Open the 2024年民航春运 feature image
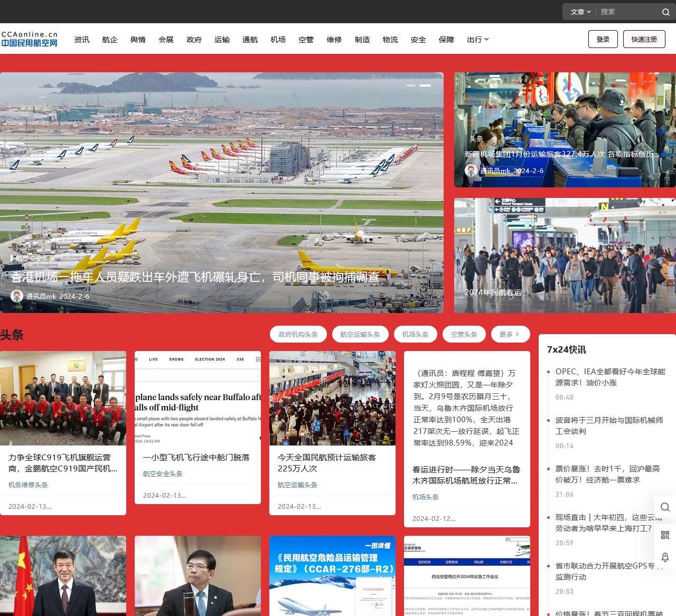The image size is (676, 616). pos(565,255)
